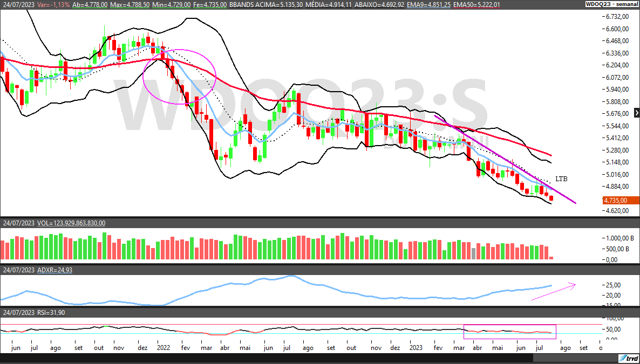The image size is (640, 364).
Task: Click the VOL indicator header label
Action: [71, 223]
